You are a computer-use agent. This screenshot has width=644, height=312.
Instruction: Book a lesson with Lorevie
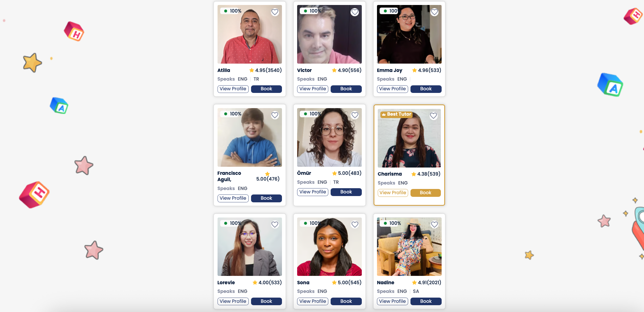(266, 302)
